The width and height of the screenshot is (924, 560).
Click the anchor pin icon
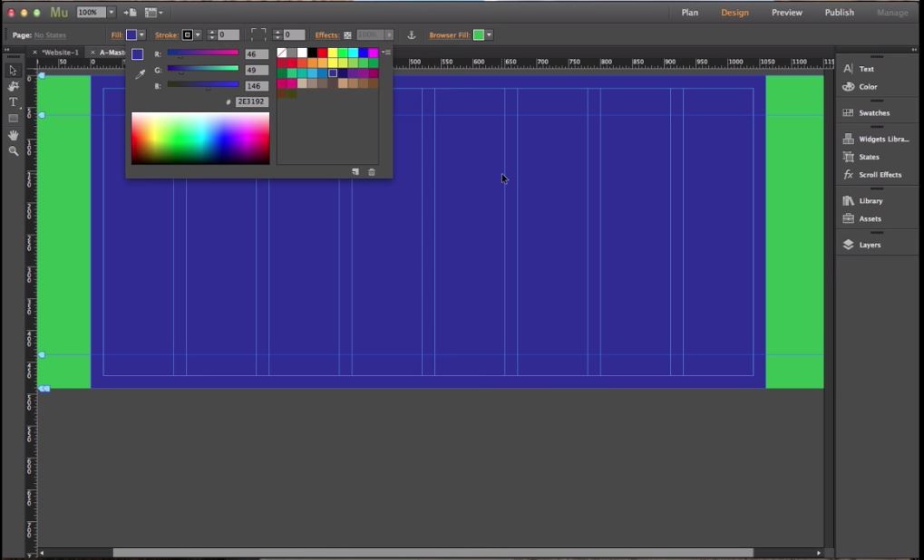point(411,35)
